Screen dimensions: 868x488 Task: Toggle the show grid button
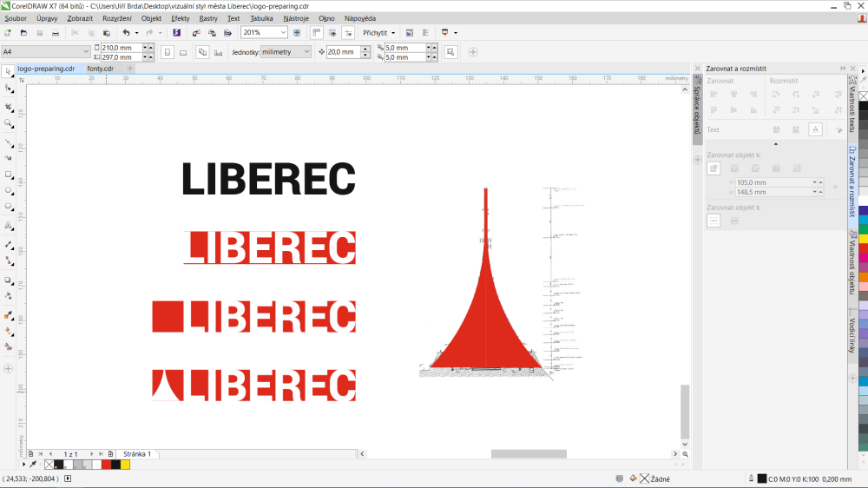click(x=332, y=33)
